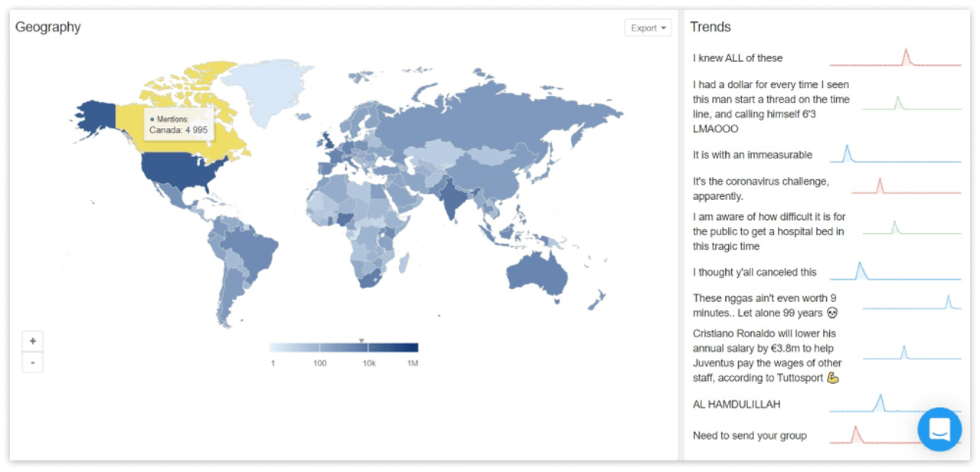
Task: Click the trend 'AL HAMDULILLAH'
Action: pos(737,404)
